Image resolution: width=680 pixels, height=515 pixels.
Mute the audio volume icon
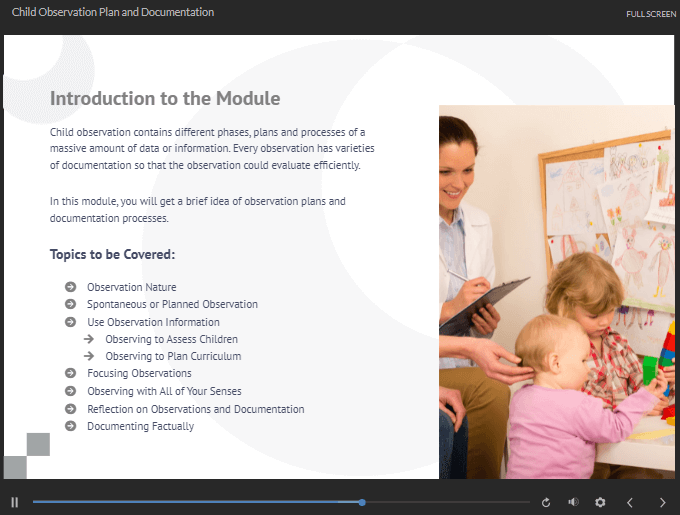573,502
